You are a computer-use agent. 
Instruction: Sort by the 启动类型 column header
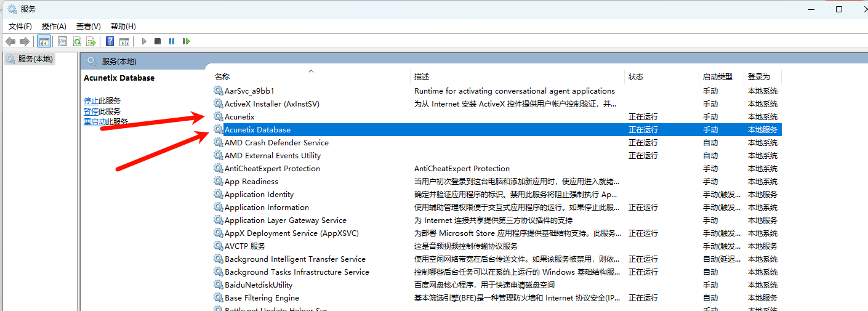pyautogui.click(x=717, y=77)
